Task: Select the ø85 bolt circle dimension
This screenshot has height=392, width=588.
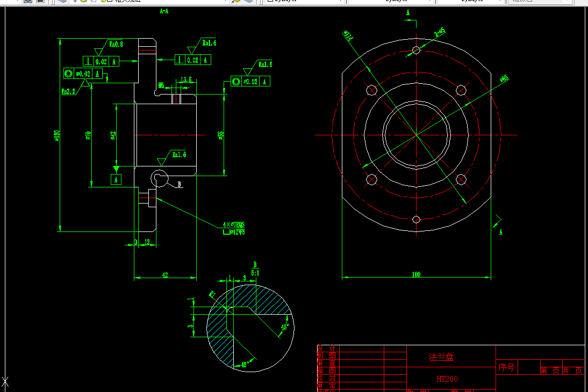Action: [504, 79]
